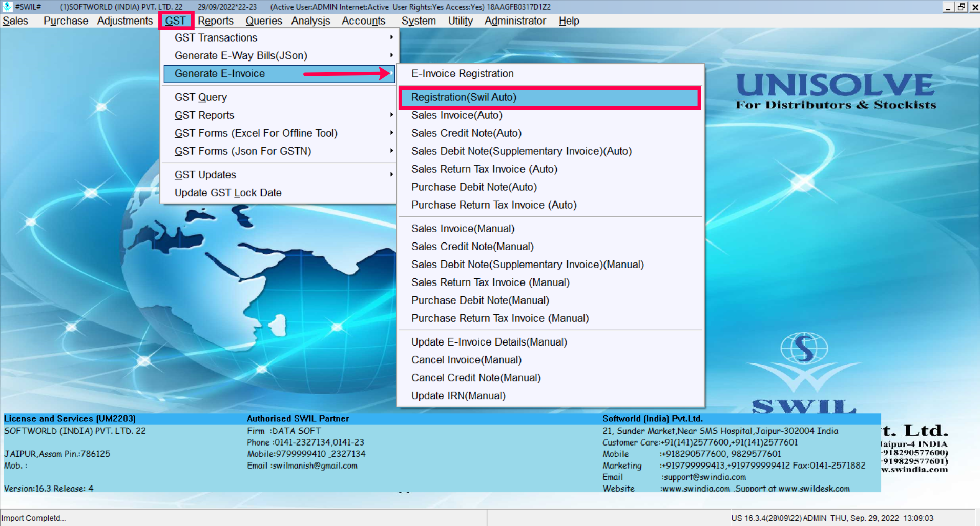The height and width of the screenshot is (526, 980).
Task: Open the Adjustments menu
Action: pyautogui.click(x=125, y=21)
